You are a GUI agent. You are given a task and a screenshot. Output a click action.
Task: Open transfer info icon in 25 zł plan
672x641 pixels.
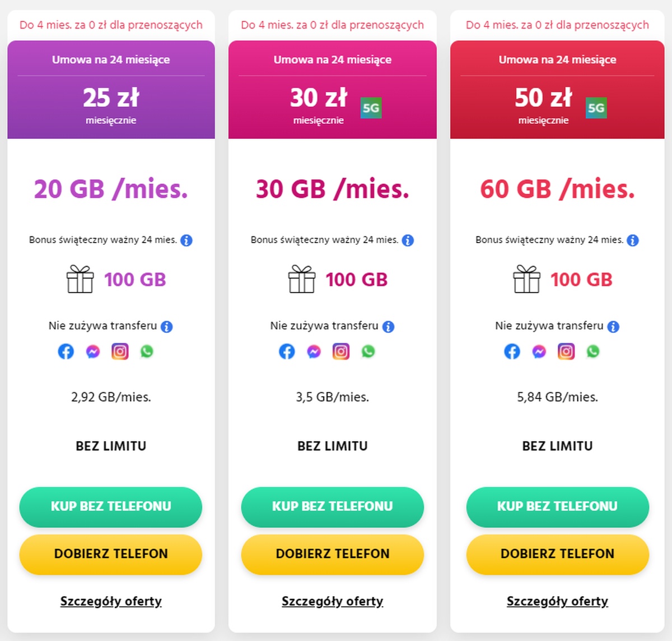pyautogui.click(x=167, y=327)
